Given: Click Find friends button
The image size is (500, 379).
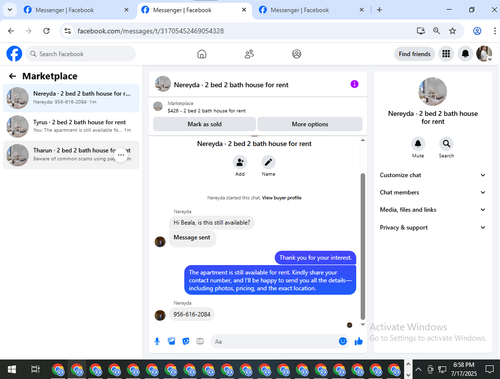Looking at the screenshot, I should [415, 54].
